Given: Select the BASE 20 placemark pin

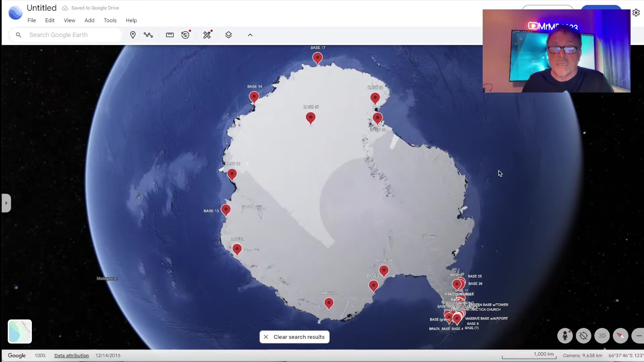Looking at the screenshot, I should 384,271.
